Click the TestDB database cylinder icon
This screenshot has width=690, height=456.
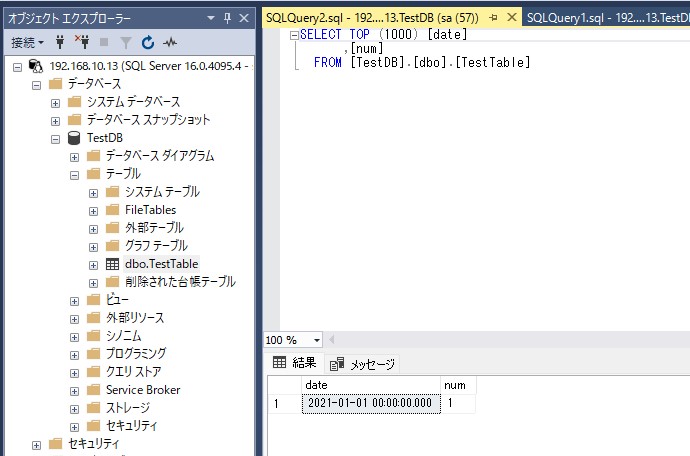point(74,138)
